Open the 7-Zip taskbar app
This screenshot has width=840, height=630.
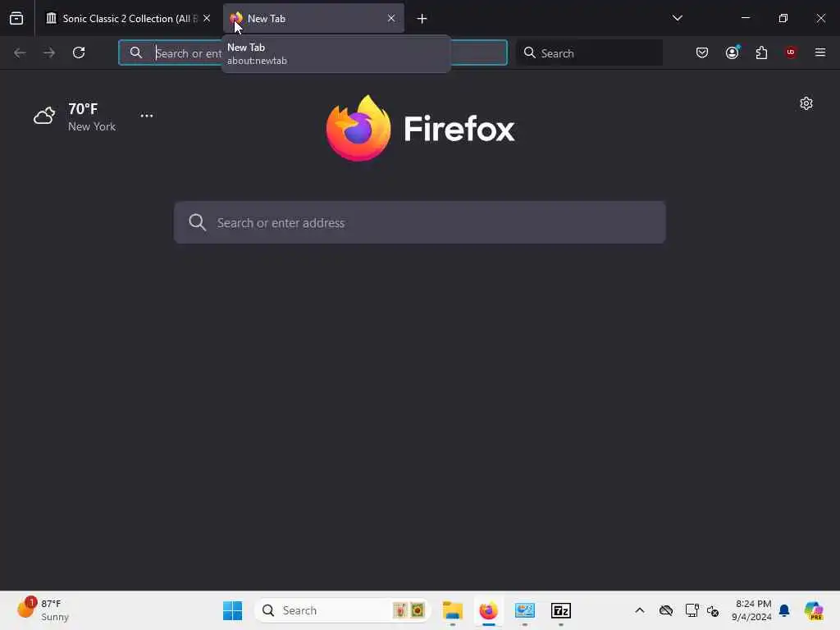pos(561,610)
